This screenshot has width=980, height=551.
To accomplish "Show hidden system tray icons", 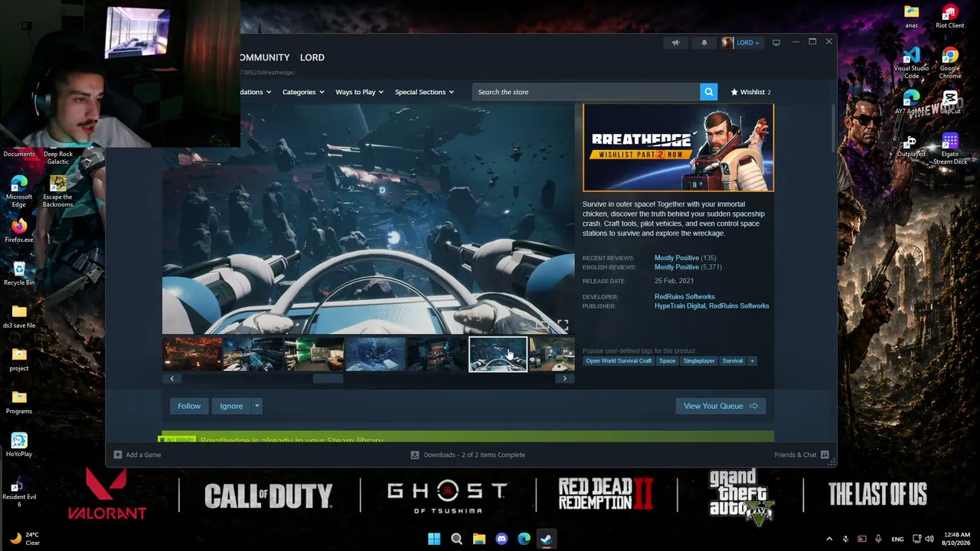I will click(829, 539).
